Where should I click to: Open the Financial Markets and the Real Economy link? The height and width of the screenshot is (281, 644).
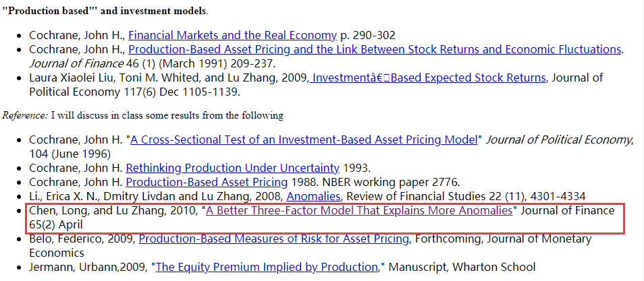tap(233, 35)
